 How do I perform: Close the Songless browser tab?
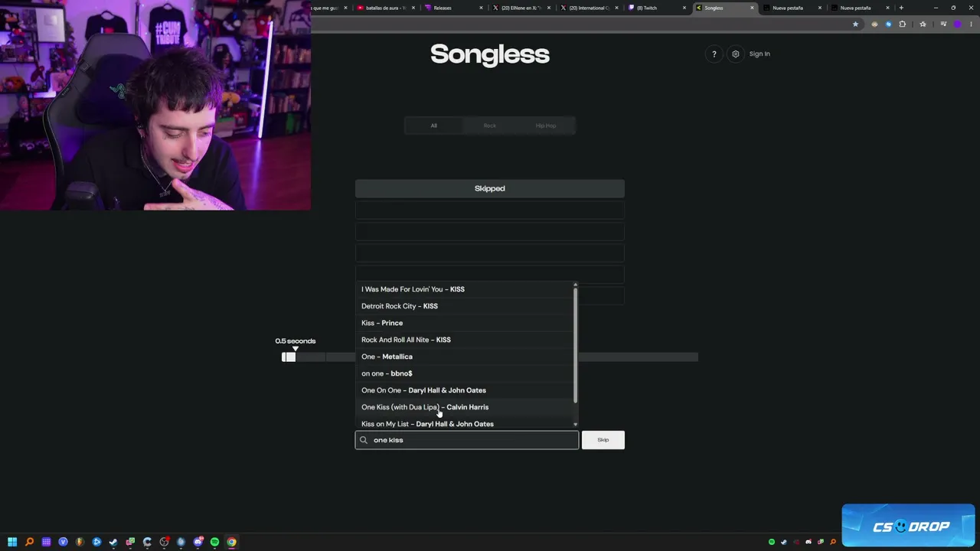pyautogui.click(x=752, y=8)
